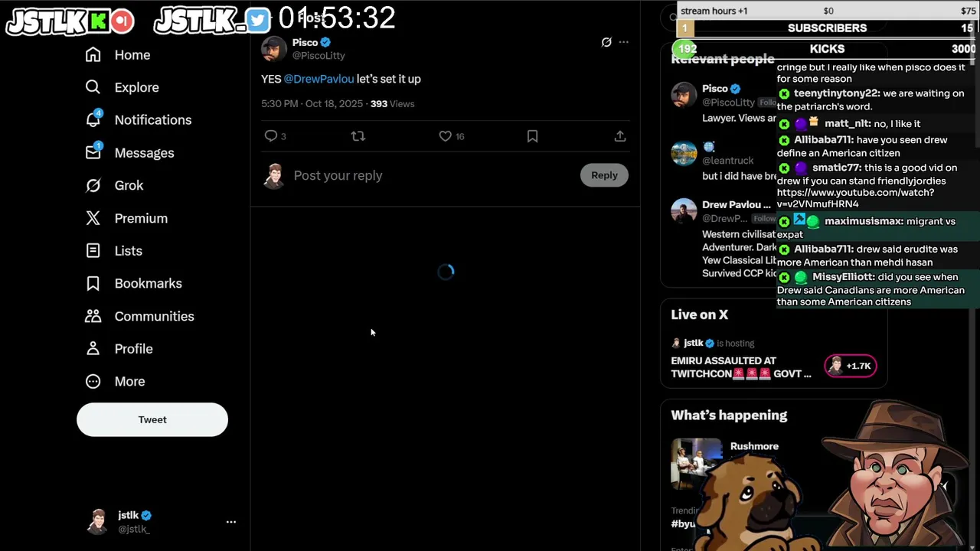Open the More circle icon
This screenshot has height=551, width=980.
(x=93, y=381)
